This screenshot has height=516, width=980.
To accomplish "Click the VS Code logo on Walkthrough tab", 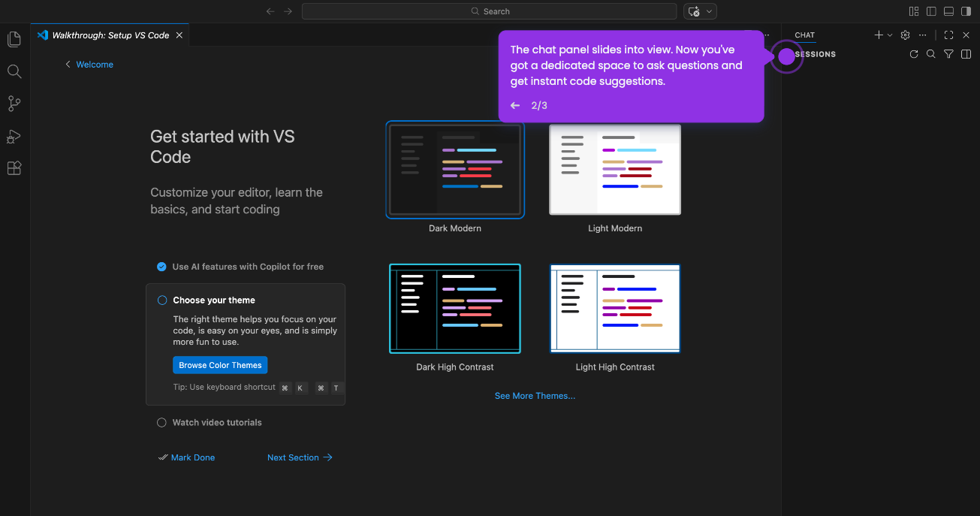I will (43, 35).
